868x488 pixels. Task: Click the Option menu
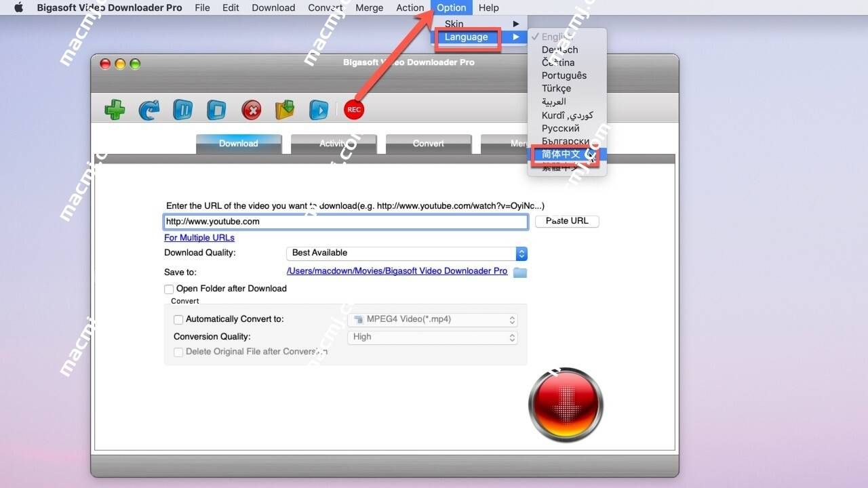point(452,7)
